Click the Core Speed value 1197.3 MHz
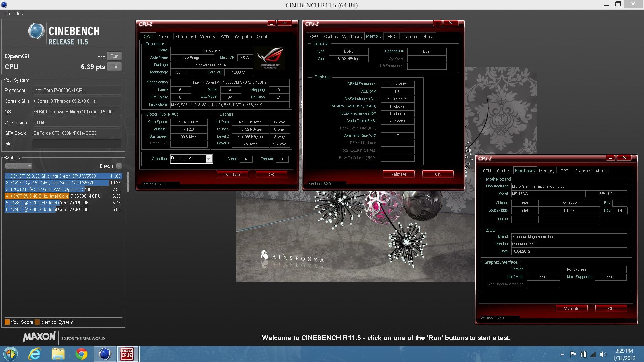 189,122
